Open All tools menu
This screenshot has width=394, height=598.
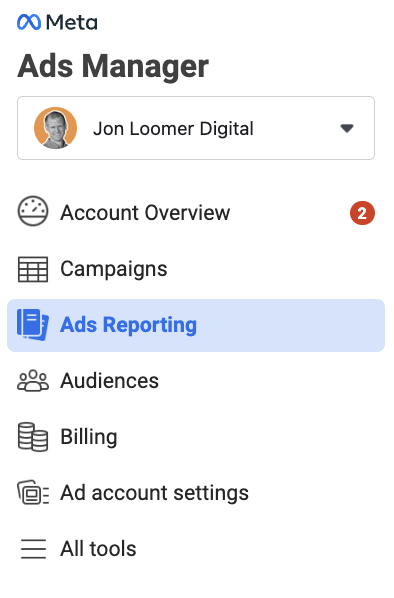pos(196,549)
